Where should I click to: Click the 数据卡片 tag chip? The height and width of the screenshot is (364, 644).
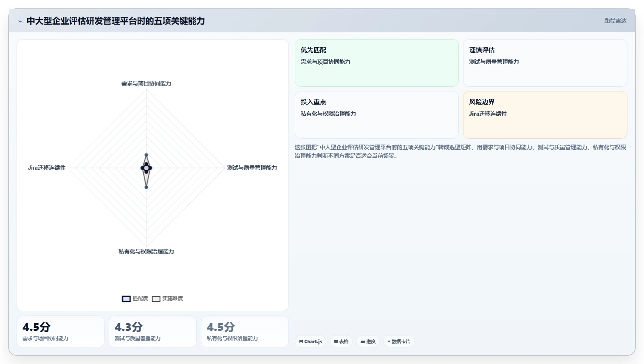click(399, 341)
